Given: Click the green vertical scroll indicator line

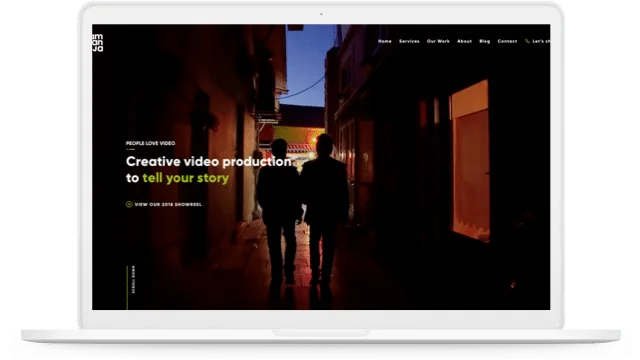Looking at the screenshot, I should [127, 288].
